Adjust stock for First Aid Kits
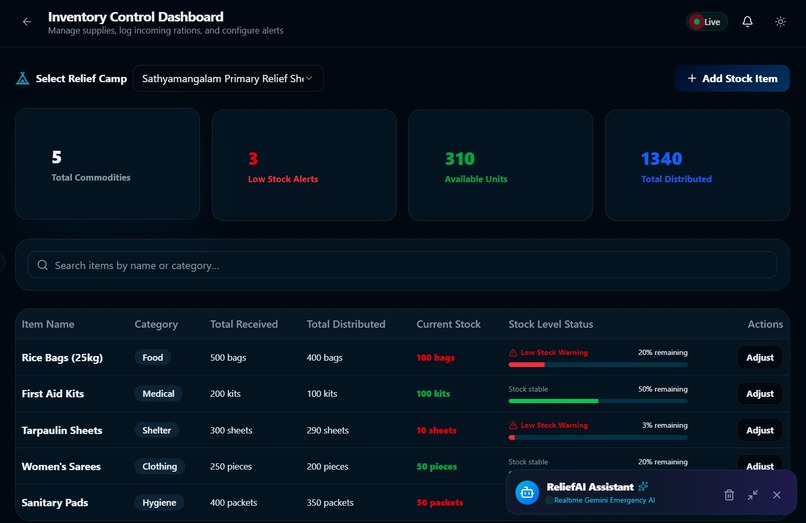 click(x=760, y=393)
